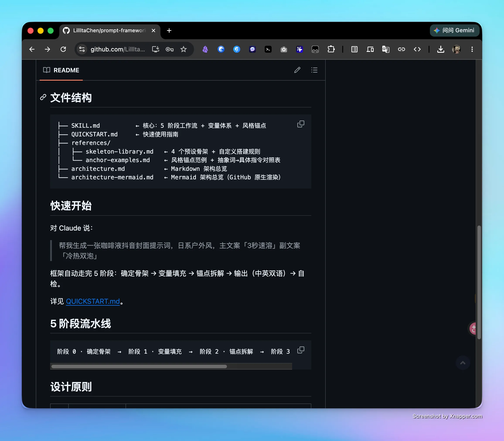
Task: Click architecture.md in file tree
Action: pyautogui.click(x=98, y=169)
